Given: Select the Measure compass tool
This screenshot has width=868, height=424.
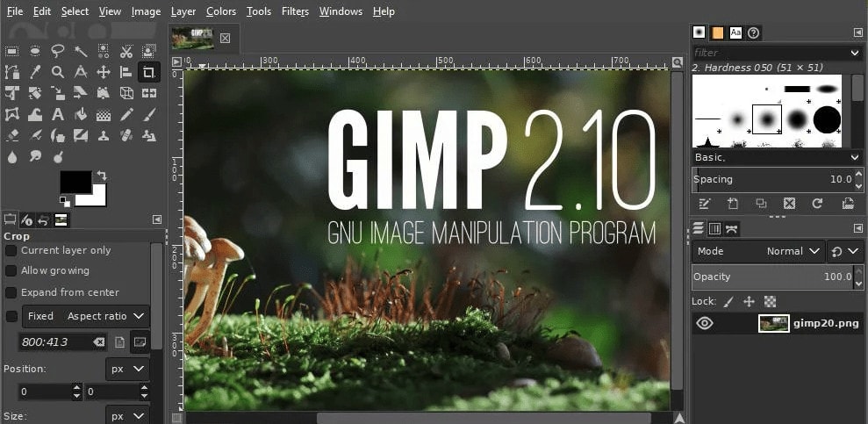Looking at the screenshot, I should coord(81,72).
